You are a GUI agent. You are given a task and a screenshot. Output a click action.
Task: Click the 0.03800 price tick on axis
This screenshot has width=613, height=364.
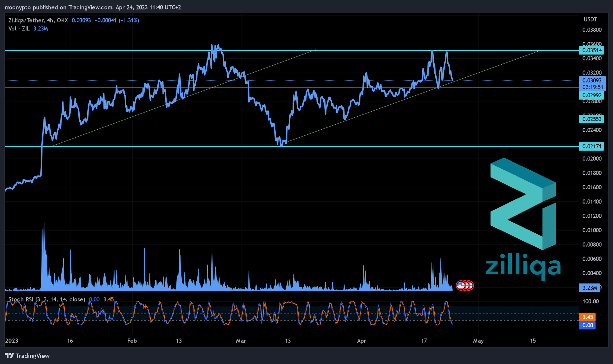click(x=592, y=30)
